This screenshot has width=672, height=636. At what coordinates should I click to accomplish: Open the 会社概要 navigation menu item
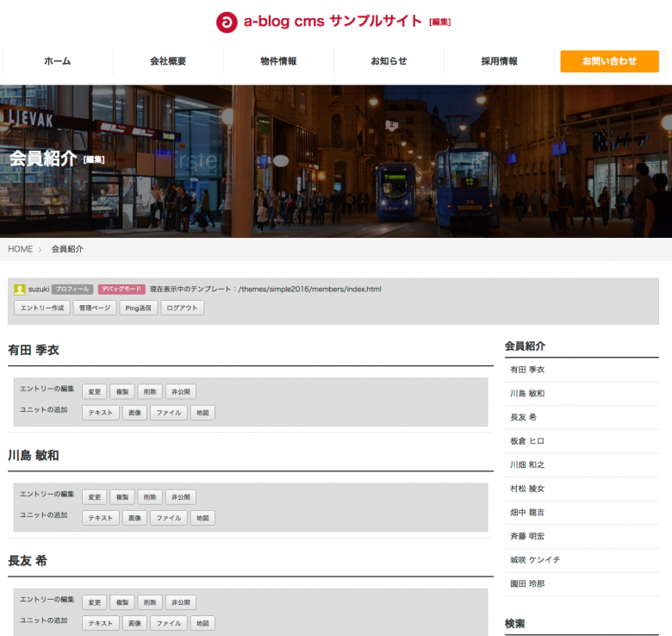point(168,61)
